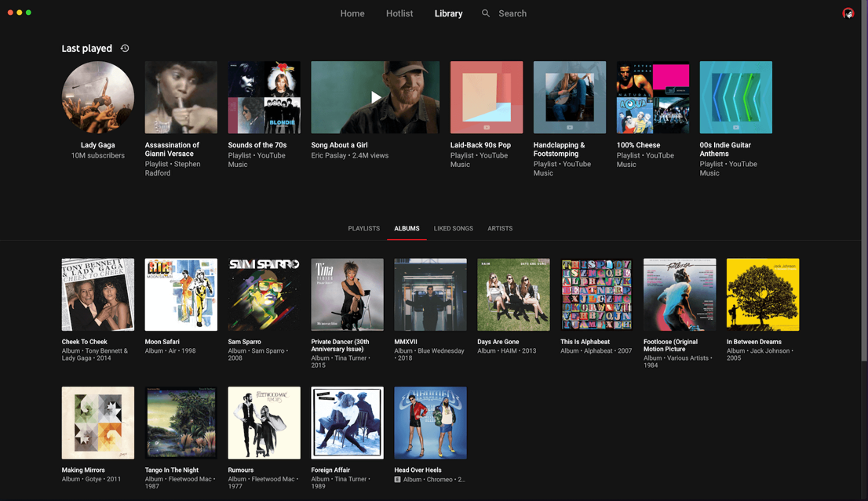Click the explicit badge on Head Over Heels
Image resolution: width=868 pixels, height=501 pixels.
pos(398,479)
